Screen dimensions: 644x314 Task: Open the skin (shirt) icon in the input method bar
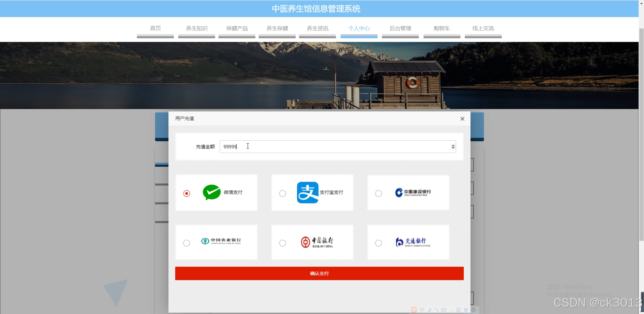(x=466, y=310)
